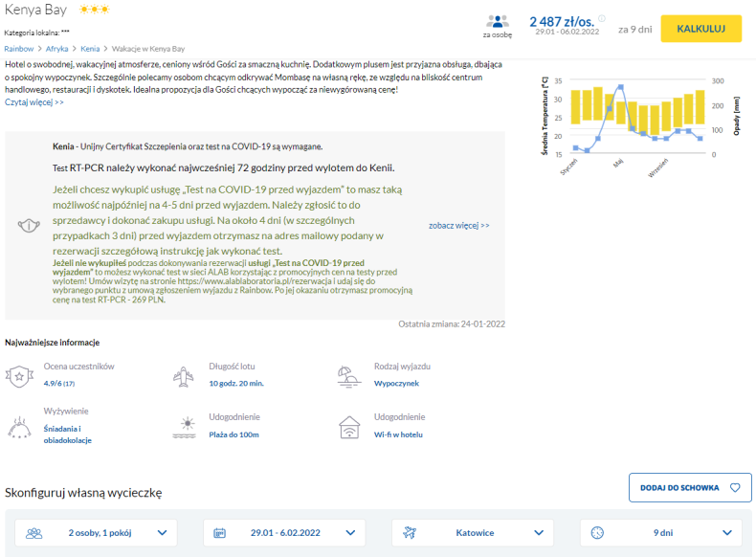Screen dimensions: 756x557
Task: Click the 'Styczeń' label on the chart axis
Action: [569, 167]
